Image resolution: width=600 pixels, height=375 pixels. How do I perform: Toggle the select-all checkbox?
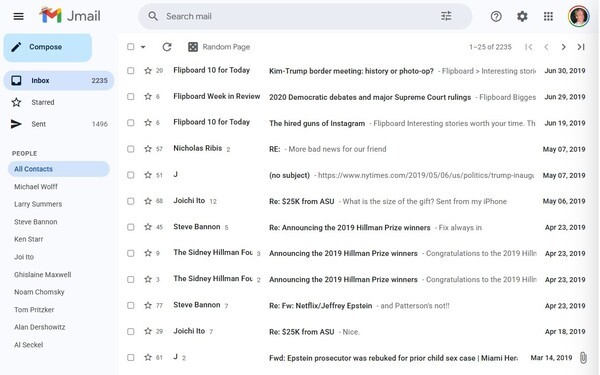pyautogui.click(x=130, y=46)
